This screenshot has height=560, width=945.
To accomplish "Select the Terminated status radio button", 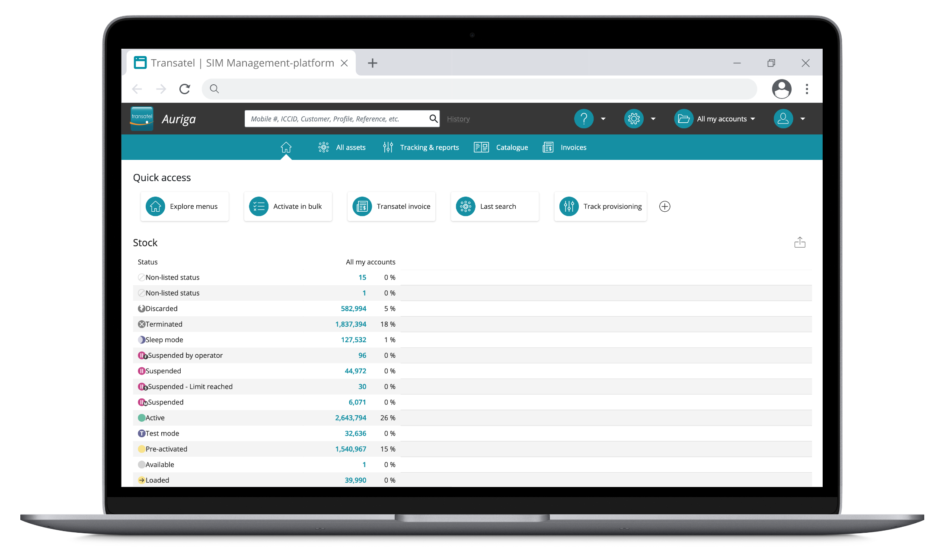I will (141, 324).
